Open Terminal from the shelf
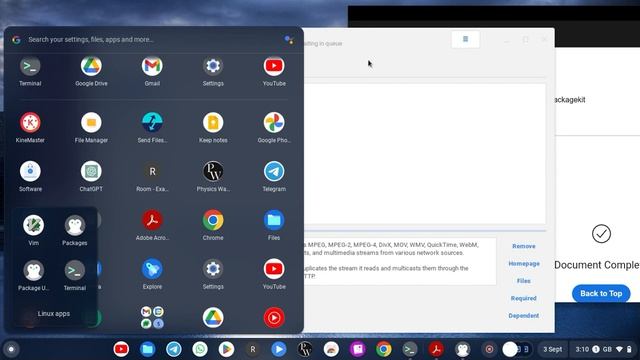Image resolution: width=640 pixels, height=360 pixels. pyautogui.click(x=410, y=349)
